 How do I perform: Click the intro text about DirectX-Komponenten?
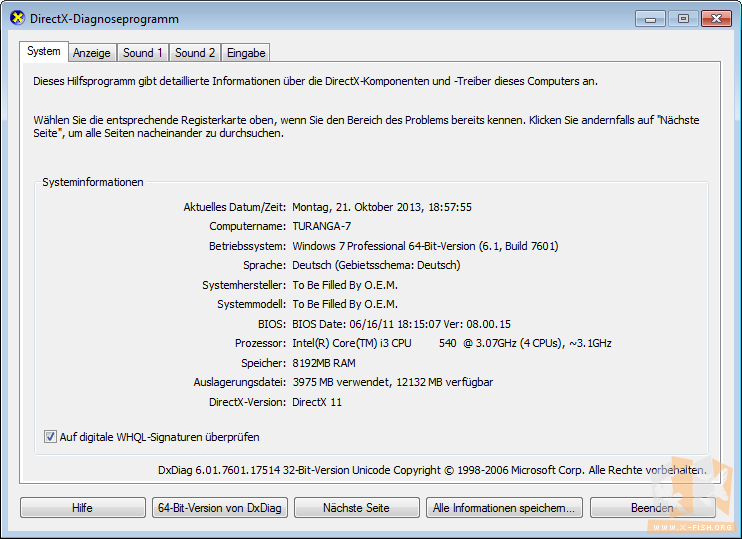[315, 81]
